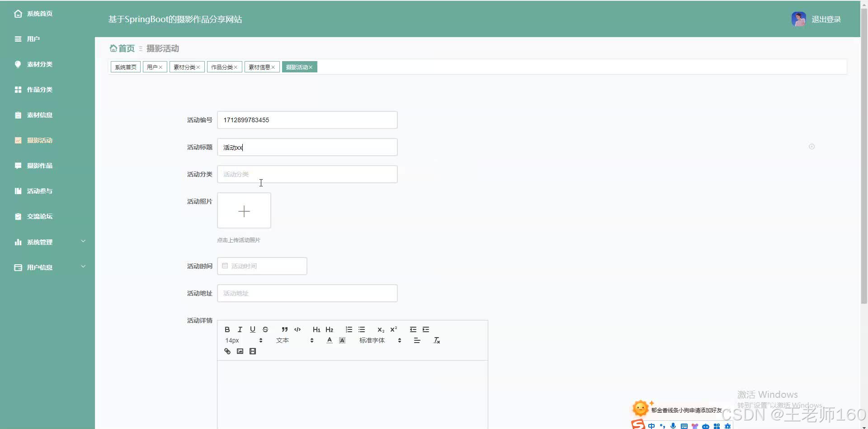The height and width of the screenshot is (429, 868).
Task: Open the 活动分类 select field
Action: click(x=307, y=174)
